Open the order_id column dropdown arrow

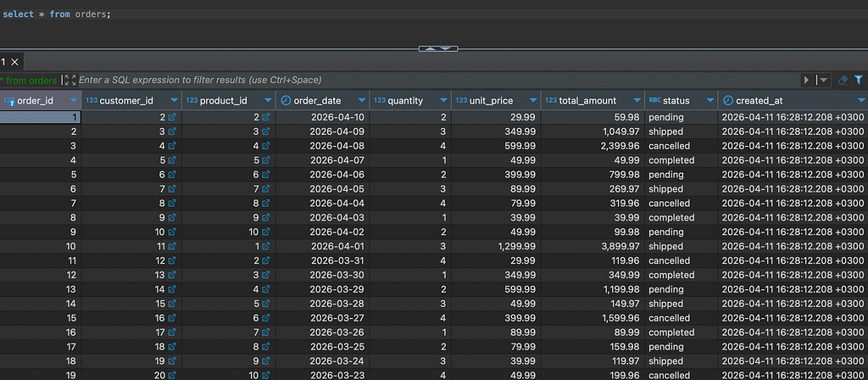[75, 101]
